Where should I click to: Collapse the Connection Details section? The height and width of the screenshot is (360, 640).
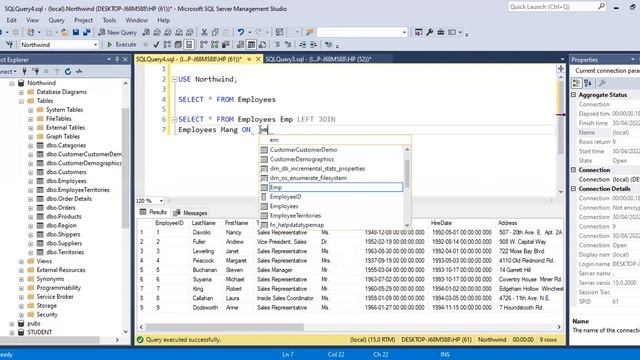tap(573, 189)
